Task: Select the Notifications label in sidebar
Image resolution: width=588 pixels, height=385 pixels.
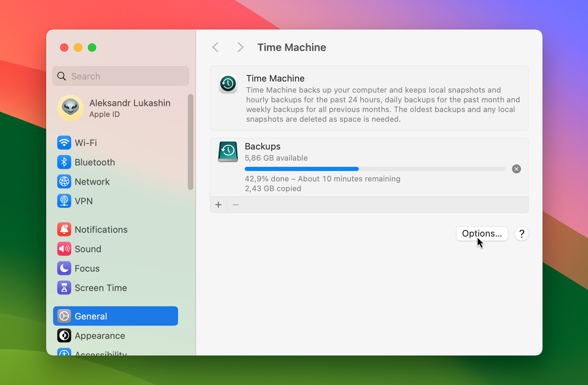Action: pos(101,229)
